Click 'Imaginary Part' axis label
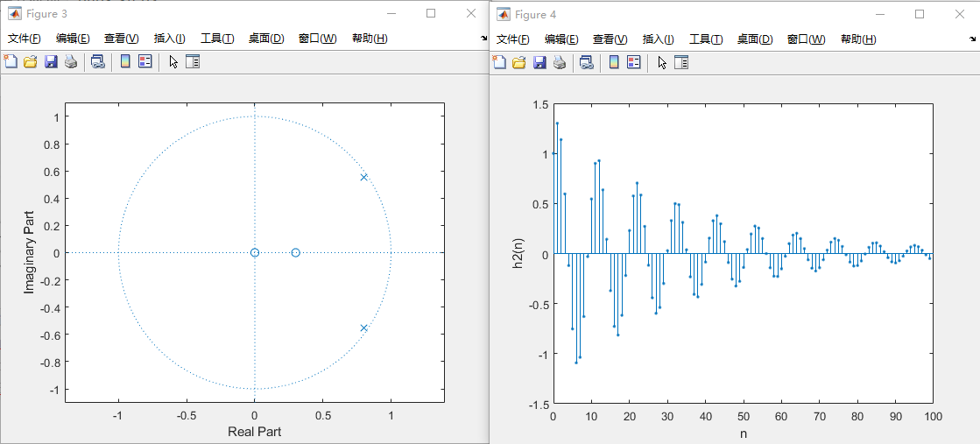 tap(29, 252)
